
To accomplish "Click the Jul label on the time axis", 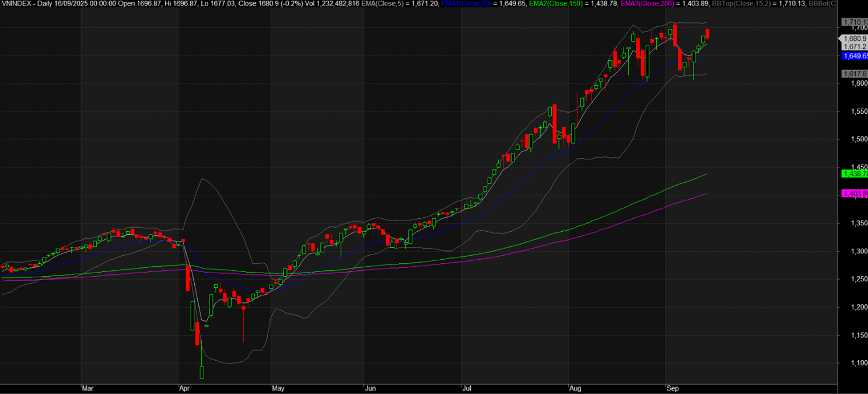I will tap(466, 388).
